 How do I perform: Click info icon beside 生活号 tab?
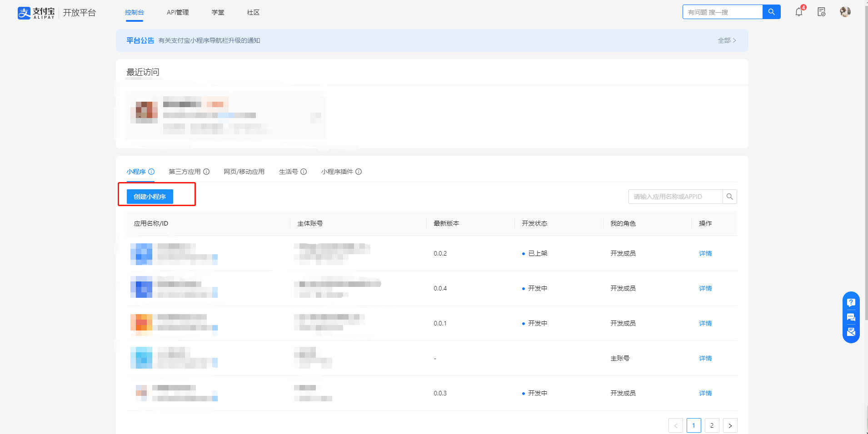pyautogui.click(x=304, y=172)
